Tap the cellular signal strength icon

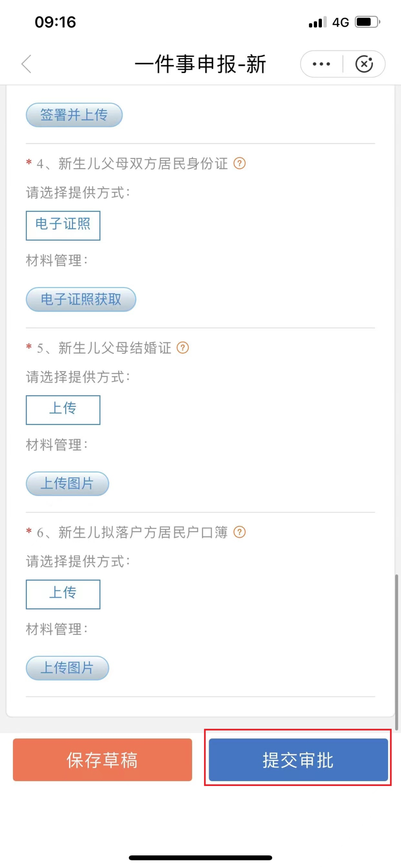coord(317,22)
